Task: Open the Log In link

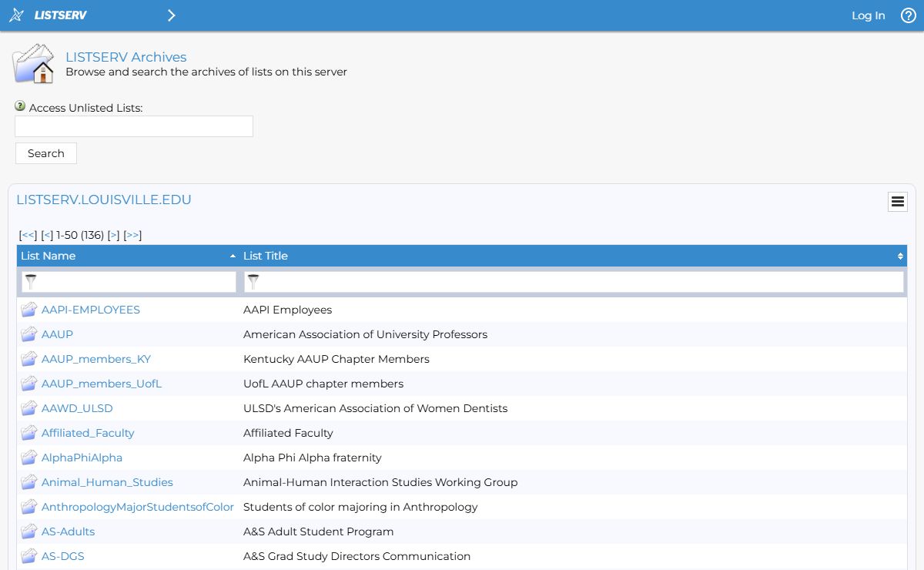Action: point(868,15)
